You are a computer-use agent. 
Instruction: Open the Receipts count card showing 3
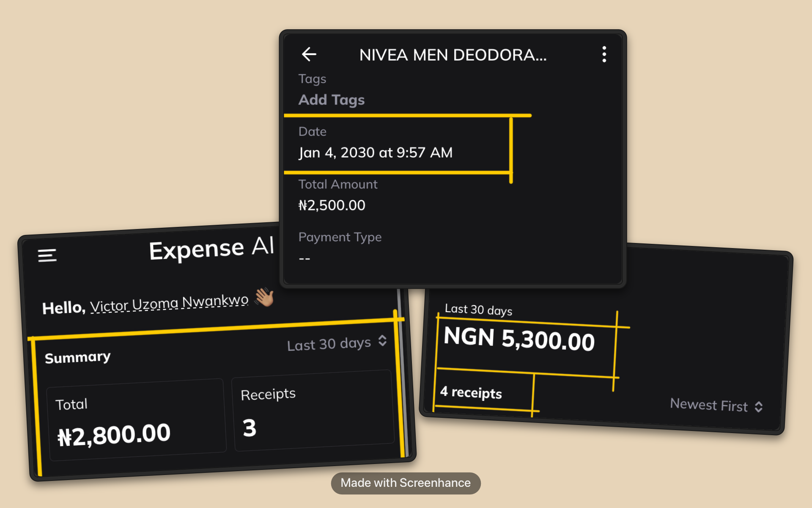coord(313,411)
